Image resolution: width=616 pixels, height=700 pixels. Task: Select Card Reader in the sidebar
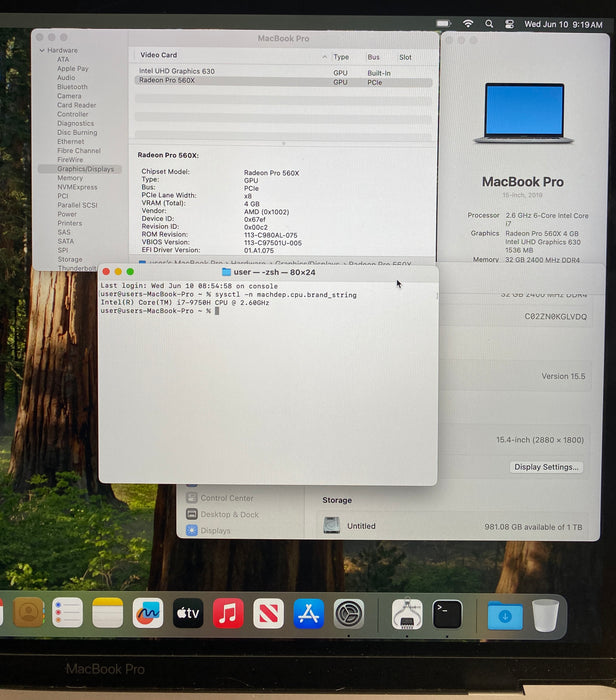pos(76,105)
